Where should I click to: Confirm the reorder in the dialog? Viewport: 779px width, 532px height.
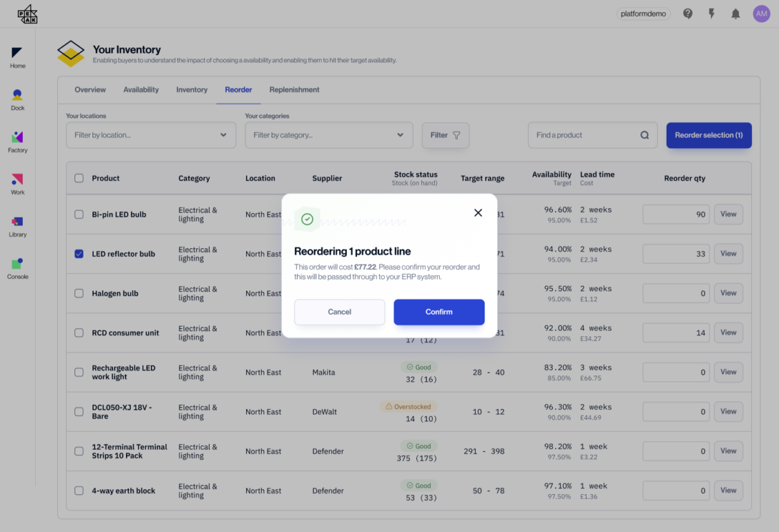[x=438, y=312]
